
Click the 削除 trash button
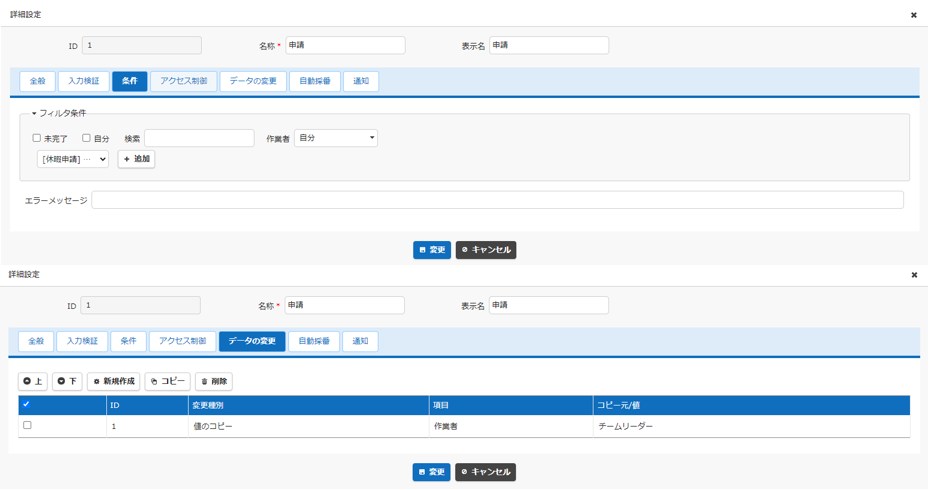coord(213,381)
